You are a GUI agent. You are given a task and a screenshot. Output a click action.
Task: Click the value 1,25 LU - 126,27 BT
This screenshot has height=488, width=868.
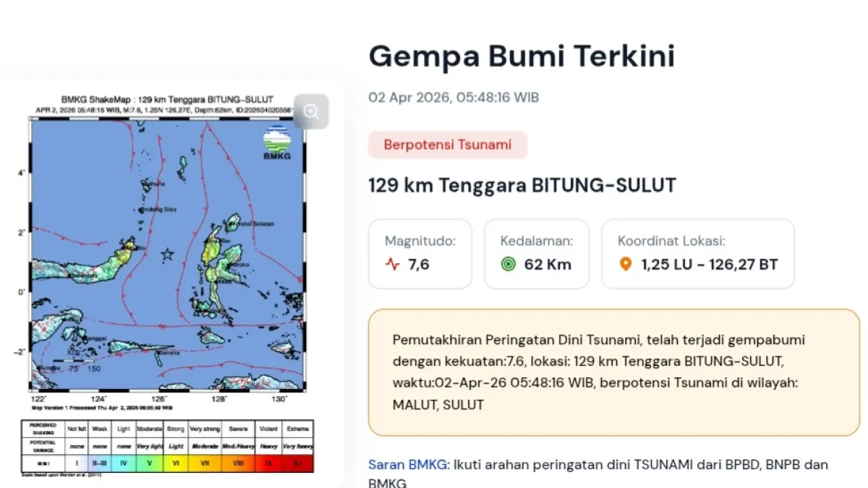point(710,265)
